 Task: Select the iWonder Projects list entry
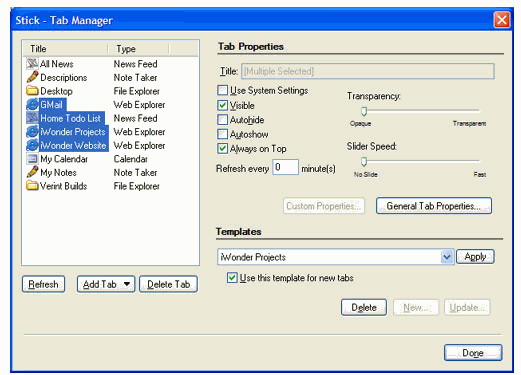tap(73, 132)
